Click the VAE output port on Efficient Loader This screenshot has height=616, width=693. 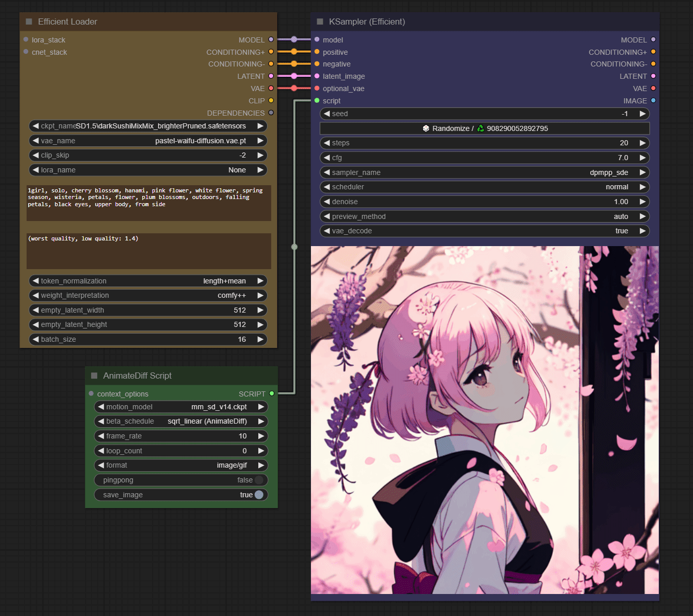[271, 89]
